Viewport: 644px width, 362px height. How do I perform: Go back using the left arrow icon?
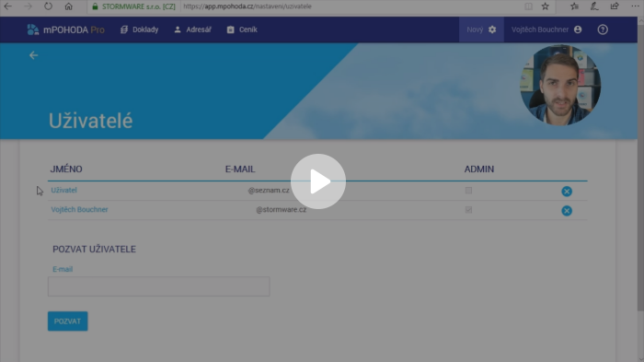[x=34, y=55]
